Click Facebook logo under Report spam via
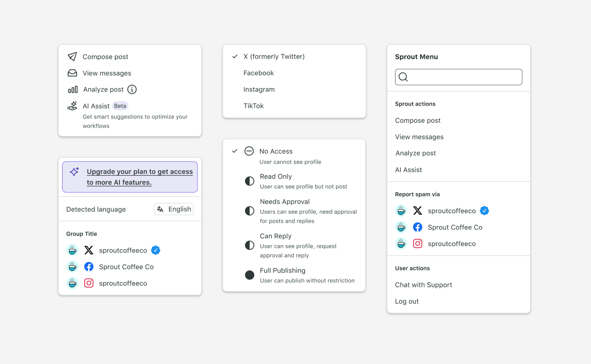Viewport: 591px width, 364px height. point(418,227)
